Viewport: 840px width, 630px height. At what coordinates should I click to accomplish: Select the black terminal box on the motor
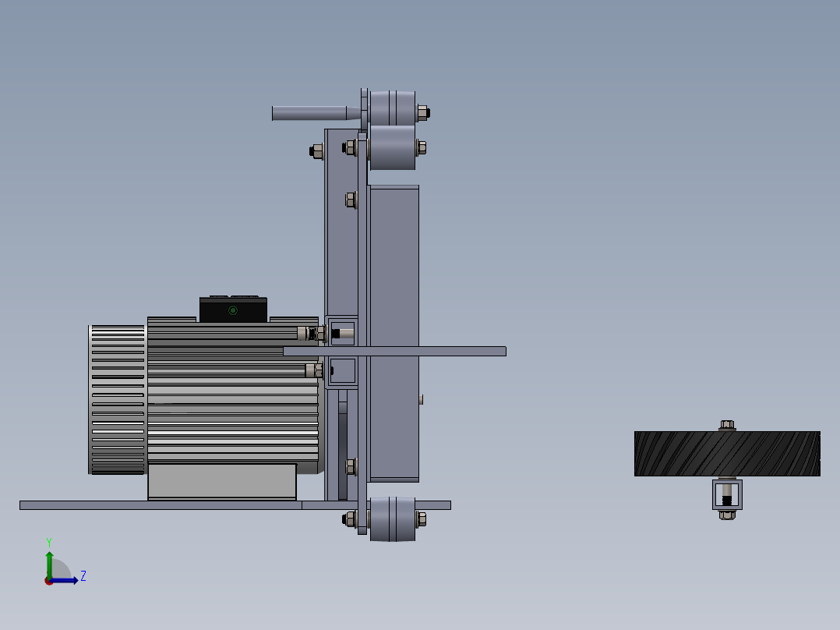coord(233,310)
